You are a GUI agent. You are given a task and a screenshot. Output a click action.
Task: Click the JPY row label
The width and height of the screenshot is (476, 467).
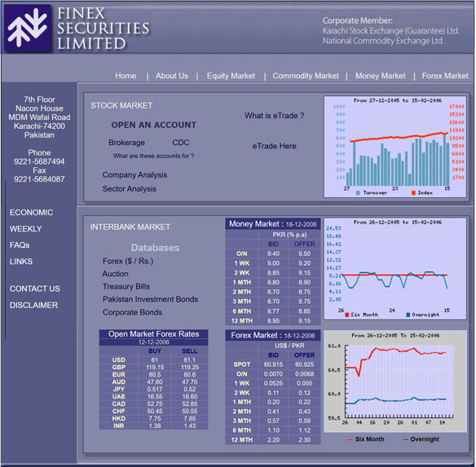118,390
